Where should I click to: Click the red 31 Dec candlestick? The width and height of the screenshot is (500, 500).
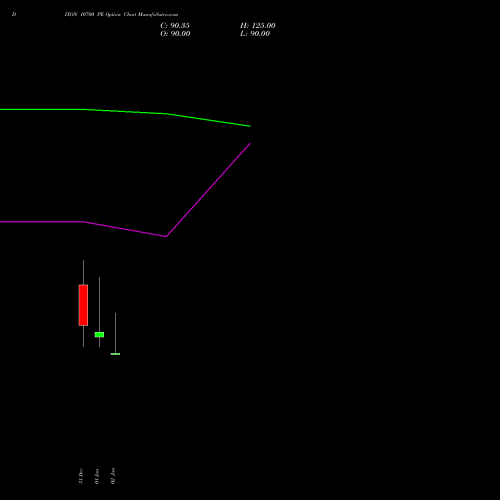tap(83, 305)
